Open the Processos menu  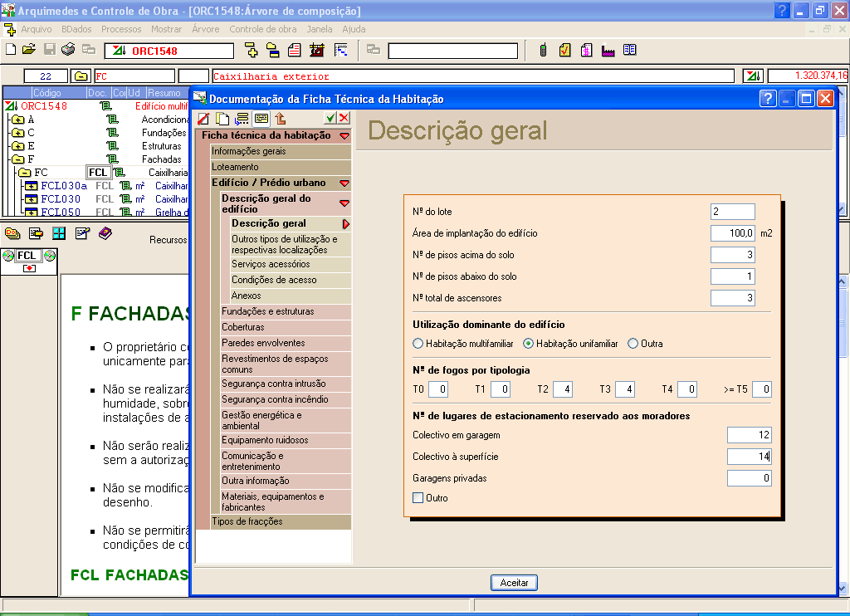click(x=121, y=29)
